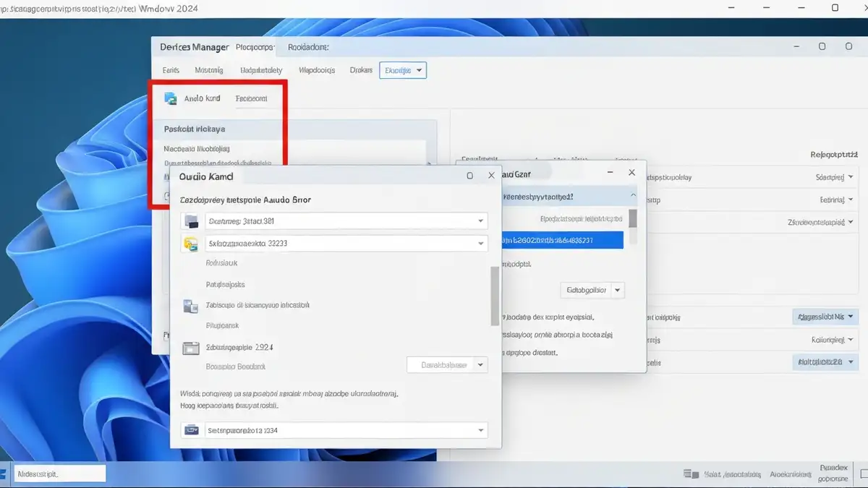Click the small dialog list scrollbar
Viewport: 868px width, 488px height.
pyautogui.click(x=633, y=219)
